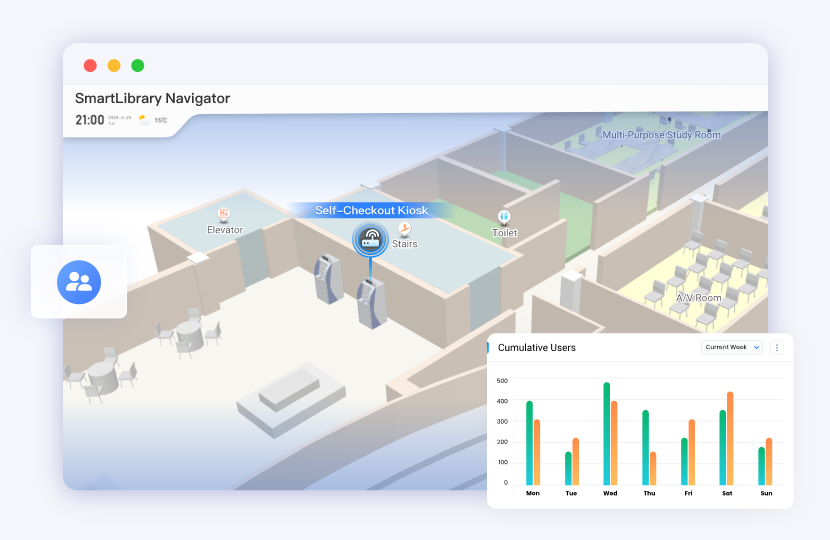Click the Self-Checkout Kiosk label banner
Screen dimensions: 830x540
click(x=371, y=210)
